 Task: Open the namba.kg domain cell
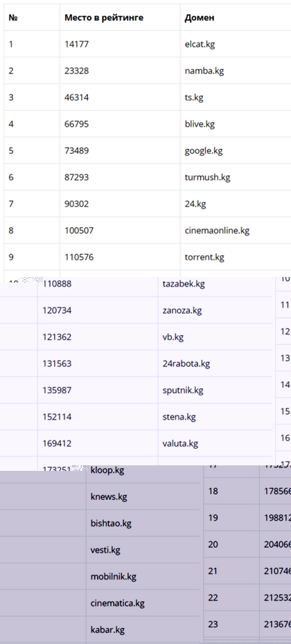point(204,71)
